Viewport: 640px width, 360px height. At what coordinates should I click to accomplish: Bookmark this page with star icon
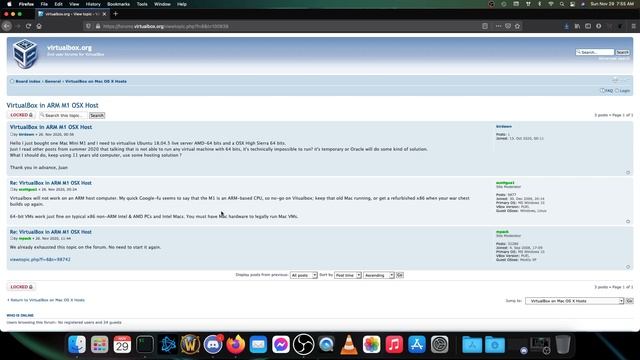[518, 26]
